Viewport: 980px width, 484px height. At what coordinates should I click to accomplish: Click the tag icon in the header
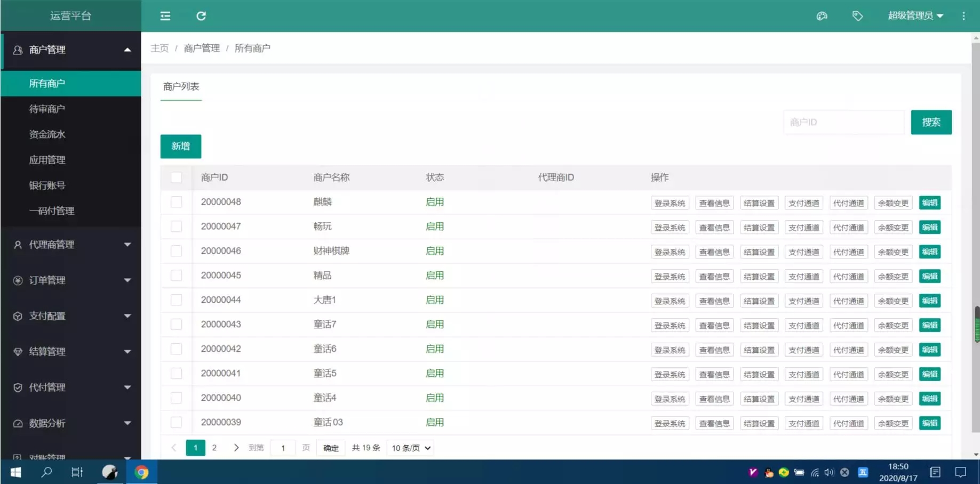tap(857, 16)
